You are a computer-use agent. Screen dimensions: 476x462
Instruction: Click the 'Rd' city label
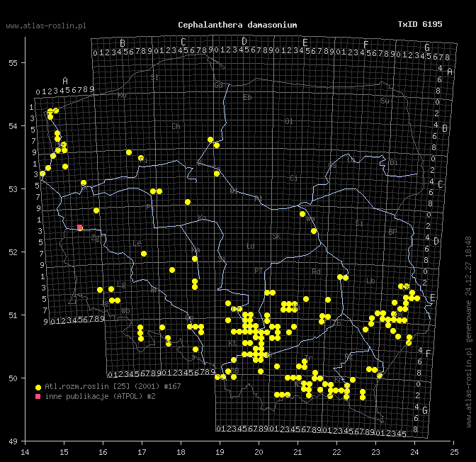[317, 271]
